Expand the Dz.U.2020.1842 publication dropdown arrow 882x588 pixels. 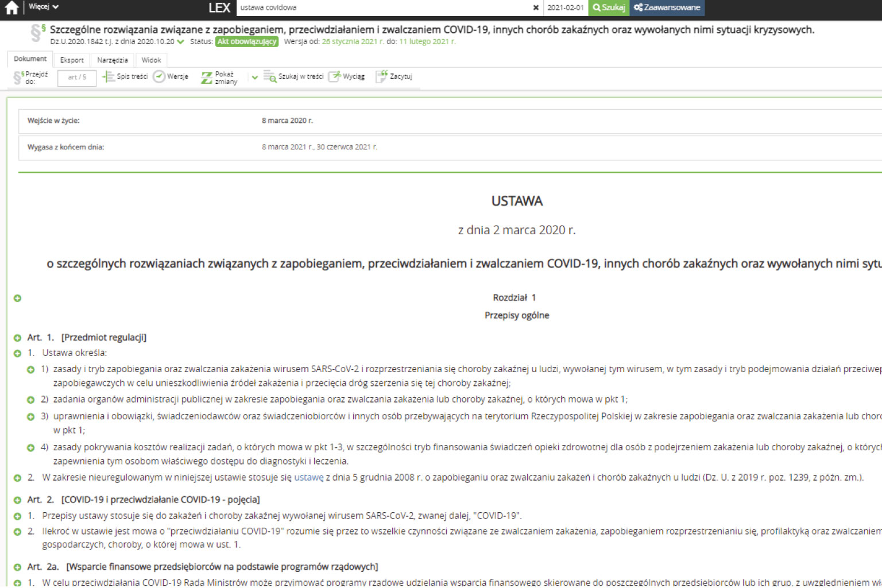click(181, 42)
